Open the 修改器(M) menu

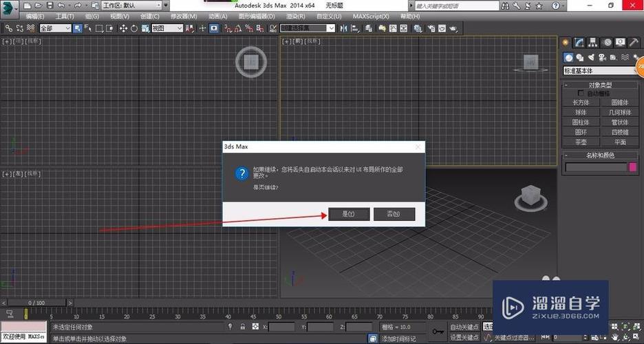(184, 17)
